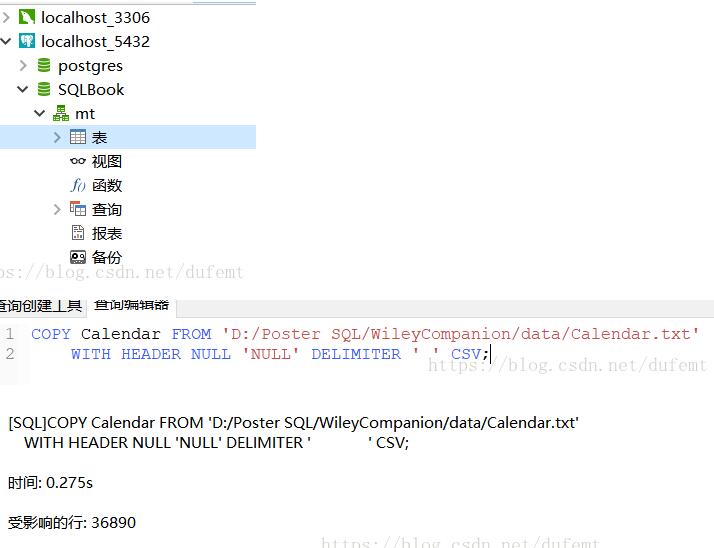Click the reports (报表) icon
Viewport: 714px width, 548px height.
[78, 233]
